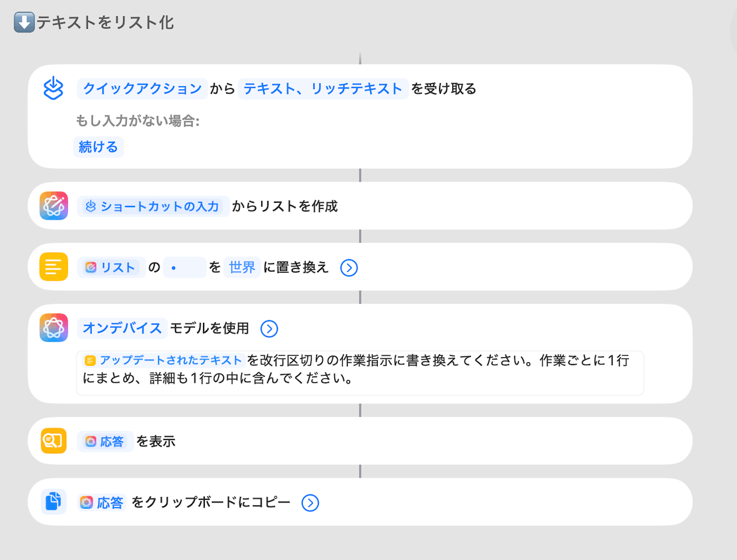Change the テキスト、リッチテキスト input types

coord(323,89)
